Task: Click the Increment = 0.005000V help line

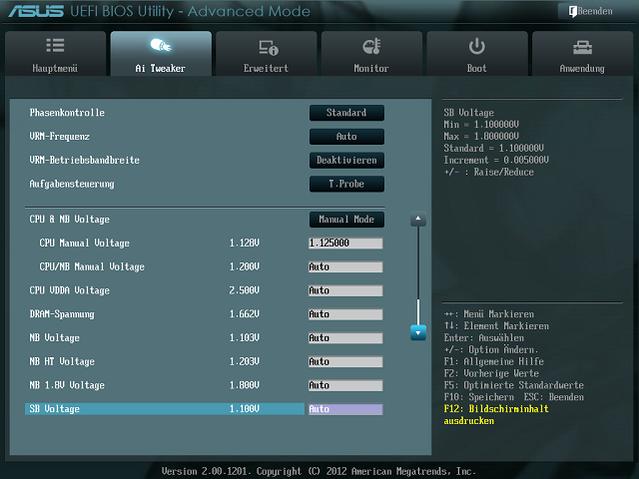Action: click(496, 160)
